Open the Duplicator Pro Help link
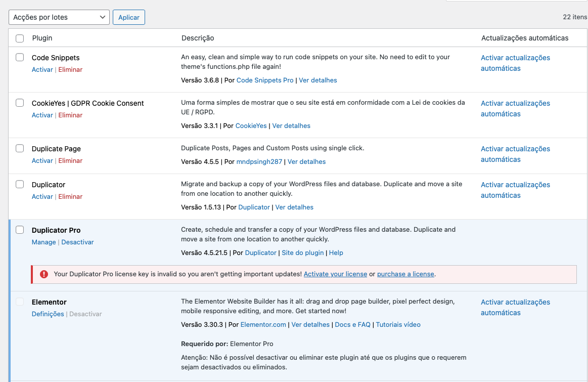The width and height of the screenshot is (588, 382). tap(336, 252)
